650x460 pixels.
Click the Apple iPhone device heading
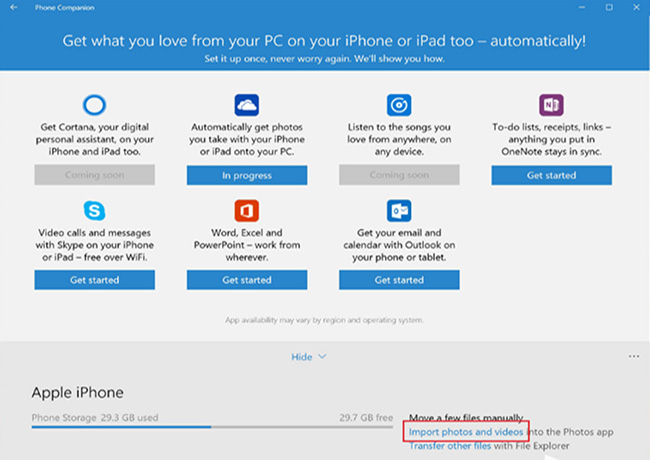(x=78, y=392)
